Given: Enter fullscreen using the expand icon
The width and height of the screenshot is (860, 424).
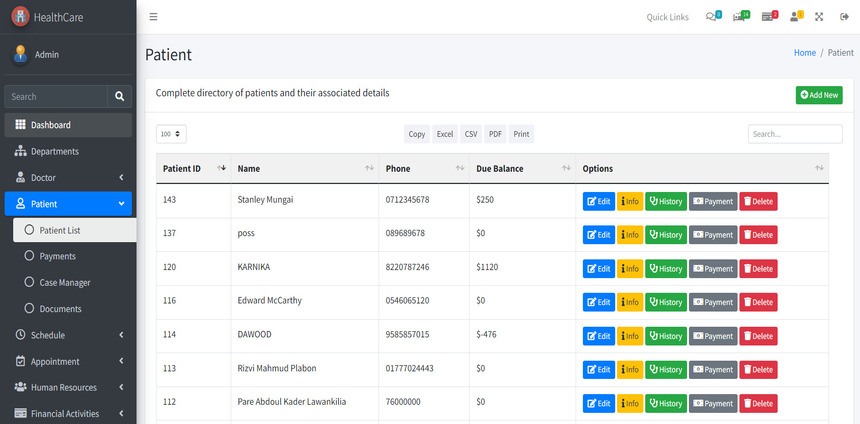Looking at the screenshot, I should (819, 17).
